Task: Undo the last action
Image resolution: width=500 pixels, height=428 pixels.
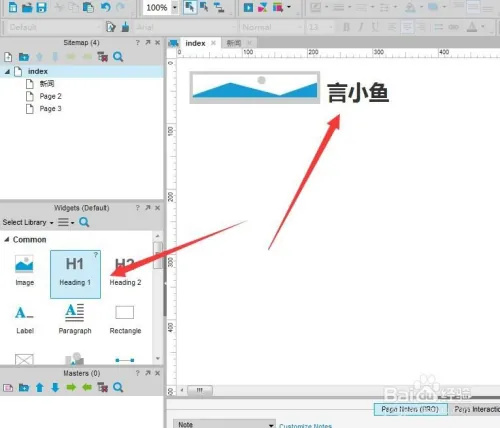Action: click(105, 7)
